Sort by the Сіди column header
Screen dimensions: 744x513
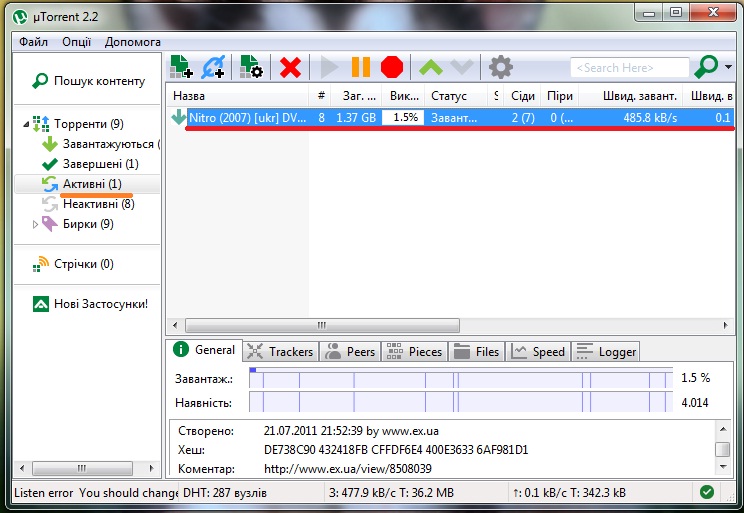522,96
